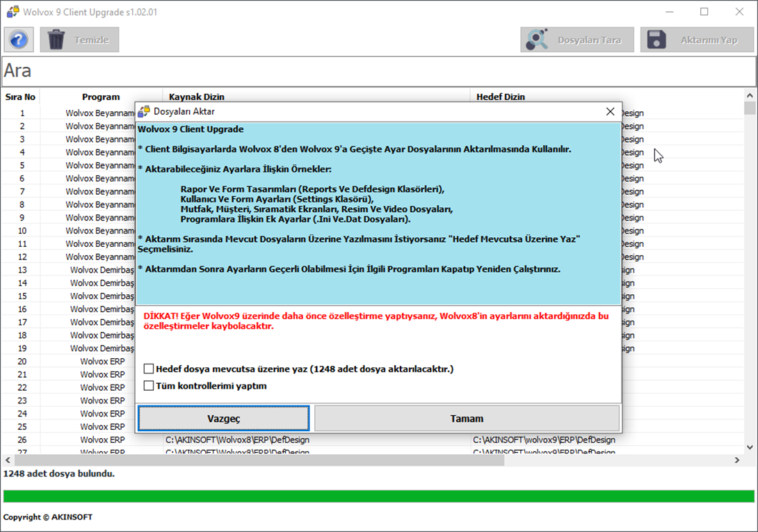Click the green progress bar

[378, 496]
